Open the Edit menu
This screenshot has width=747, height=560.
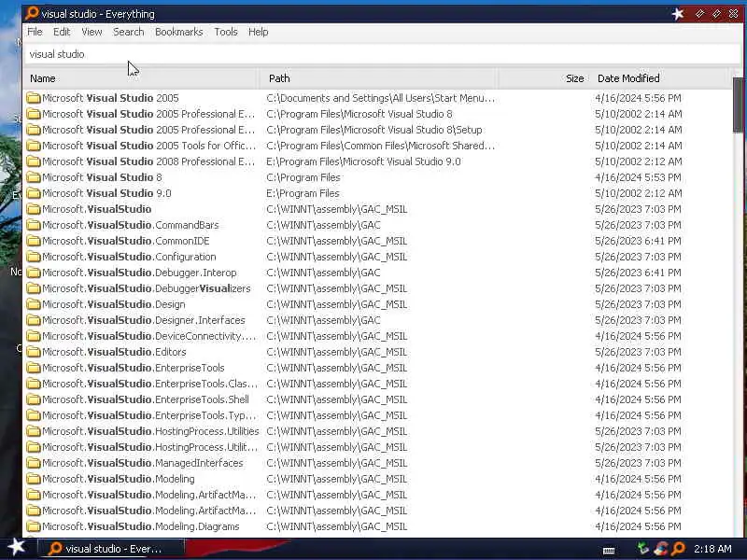pyautogui.click(x=62, y=32)
